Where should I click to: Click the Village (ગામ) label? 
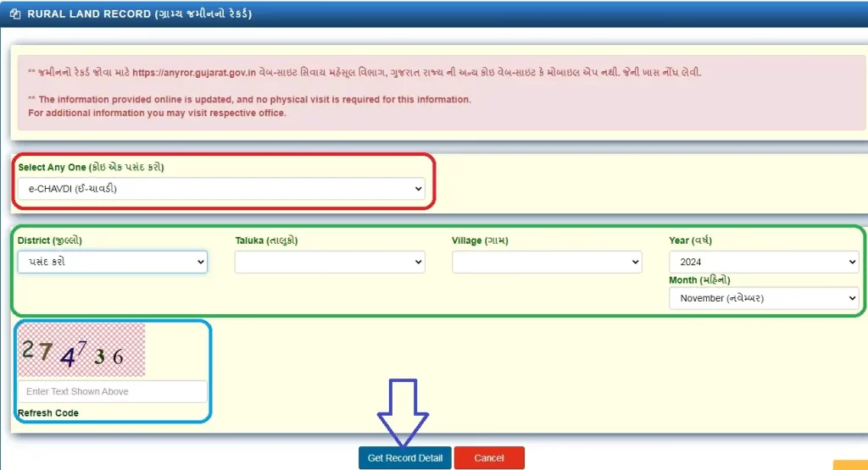pos(480,241)
